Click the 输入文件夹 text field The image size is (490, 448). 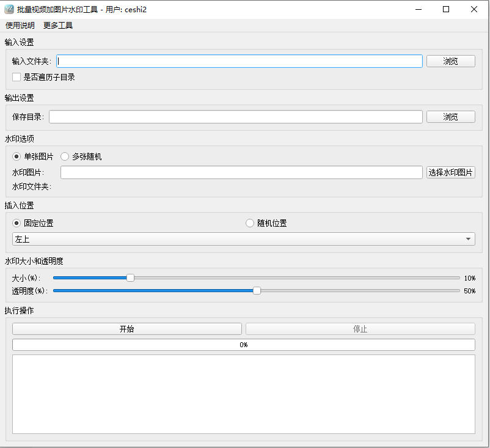click(x=239, y=61)
